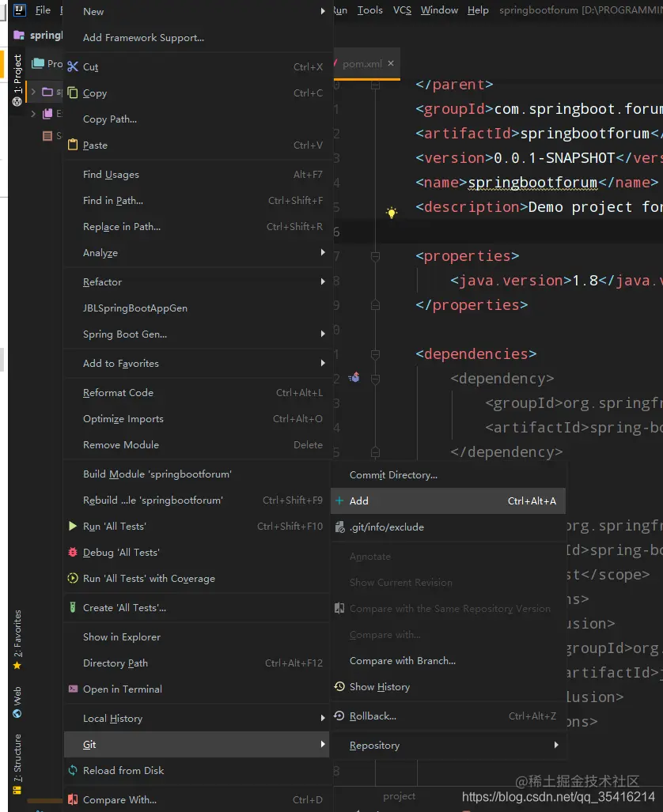Image resolution: width=663 pixels, height=812 pixels.
Task: Expand the Refactor submenu arrow
Action: (323, 281)
